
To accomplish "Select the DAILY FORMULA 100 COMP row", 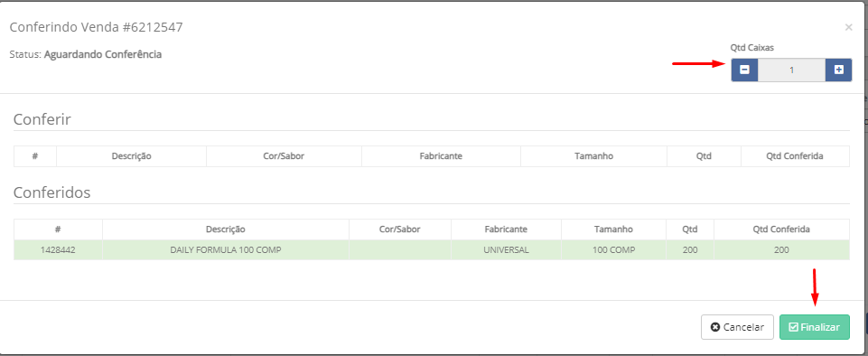I will point(431,249).
